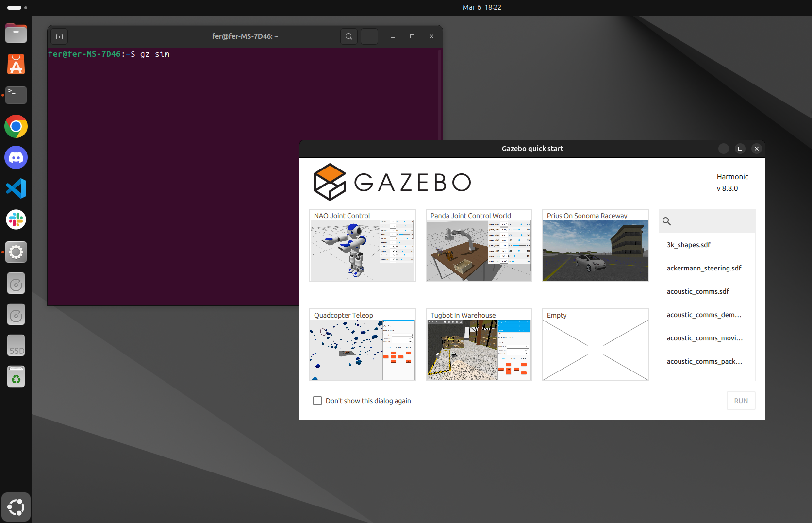Screen dimensions: 812x523
Task: Click the magnifier icon in Gazebo file search
Action: pos(667,221)
